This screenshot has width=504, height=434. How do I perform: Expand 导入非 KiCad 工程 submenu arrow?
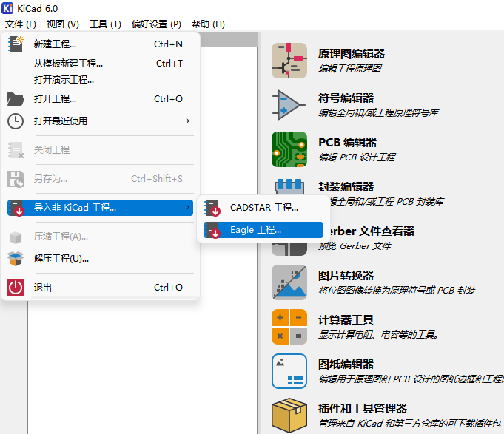187,207
